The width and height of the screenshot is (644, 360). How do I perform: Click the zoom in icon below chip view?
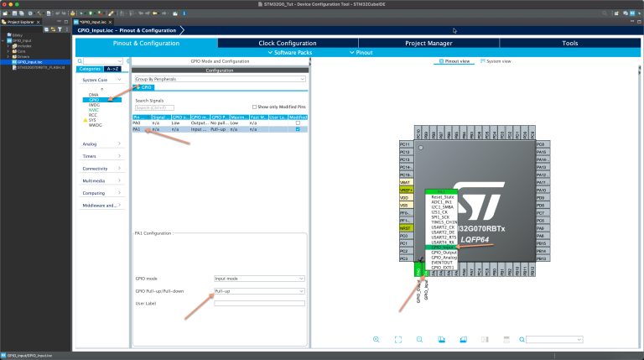[x=377, y=339]
